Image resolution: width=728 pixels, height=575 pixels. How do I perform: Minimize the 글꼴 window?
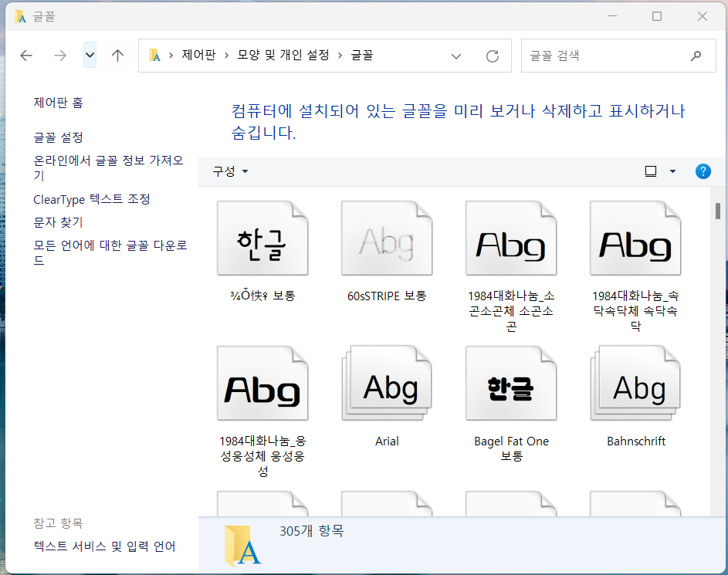tap(612, 16)
